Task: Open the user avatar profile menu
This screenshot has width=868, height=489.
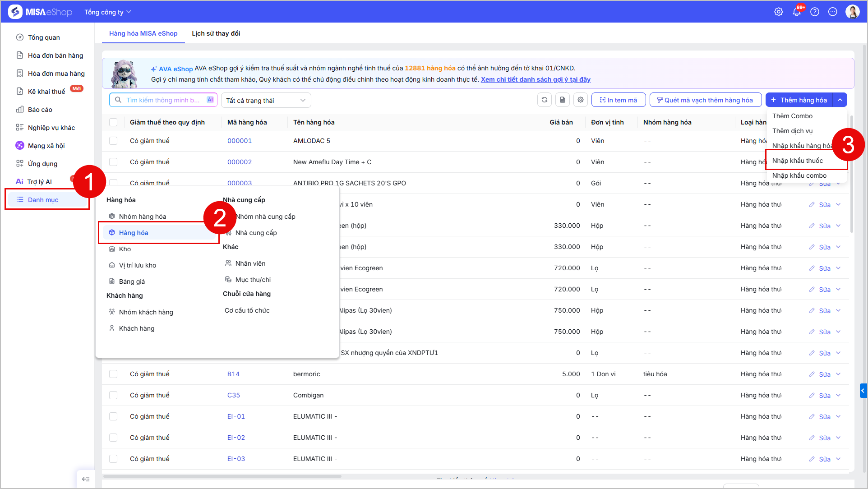Action: tap(853, 12)
